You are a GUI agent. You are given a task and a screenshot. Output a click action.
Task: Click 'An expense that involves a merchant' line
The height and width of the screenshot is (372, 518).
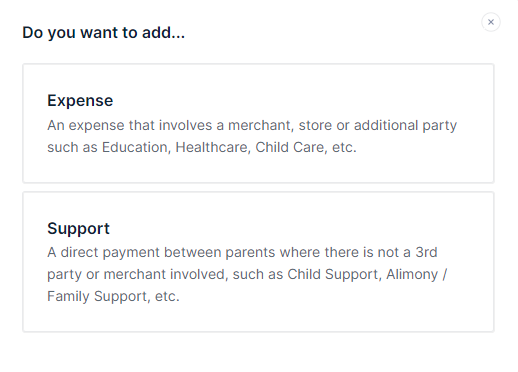point(252,125)
